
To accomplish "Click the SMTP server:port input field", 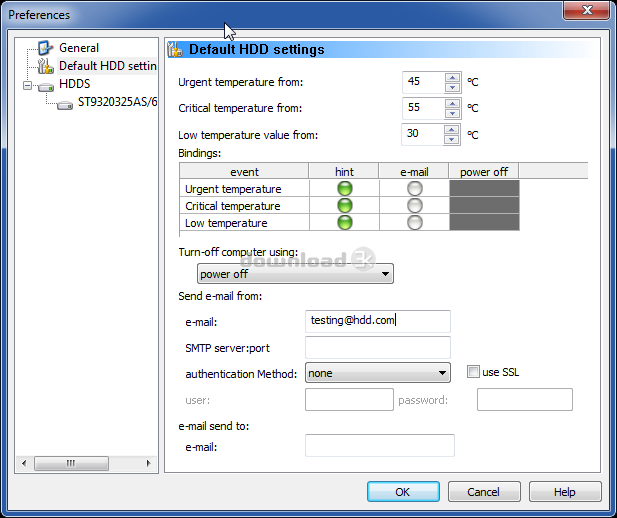I will (377, 347).
